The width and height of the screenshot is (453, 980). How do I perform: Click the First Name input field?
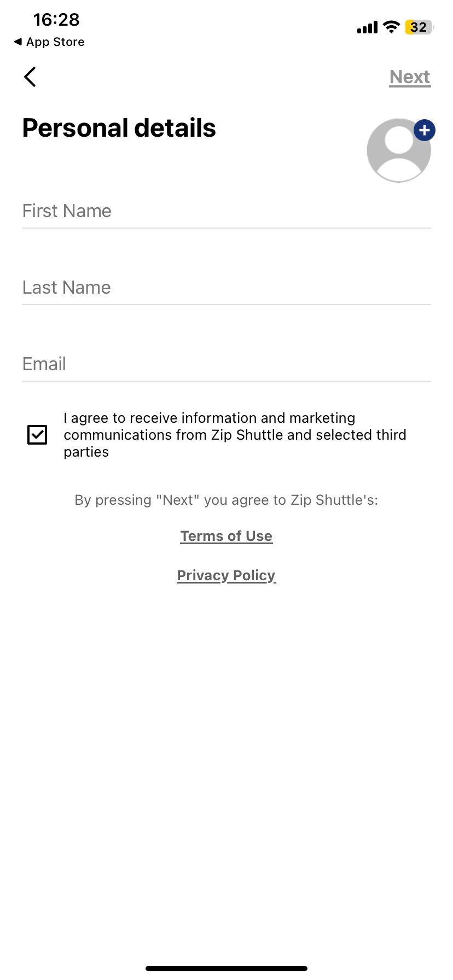(x=226, y=211)
